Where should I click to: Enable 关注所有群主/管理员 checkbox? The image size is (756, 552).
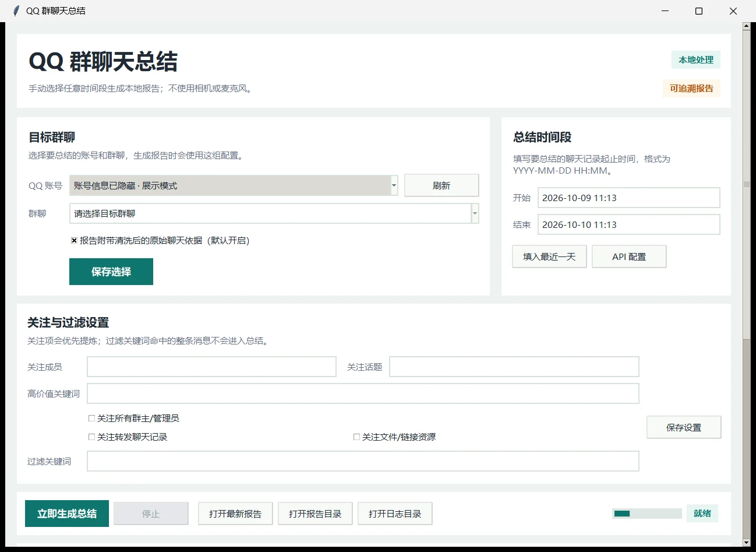pos(91,418)
